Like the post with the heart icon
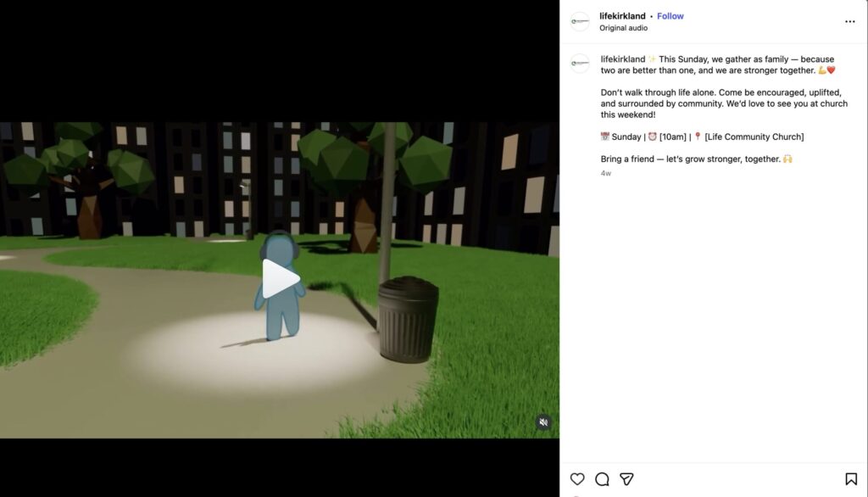Image resolution: width=868 pixels, height=497 pixels. pyautogui.click(x=577, y=479)
